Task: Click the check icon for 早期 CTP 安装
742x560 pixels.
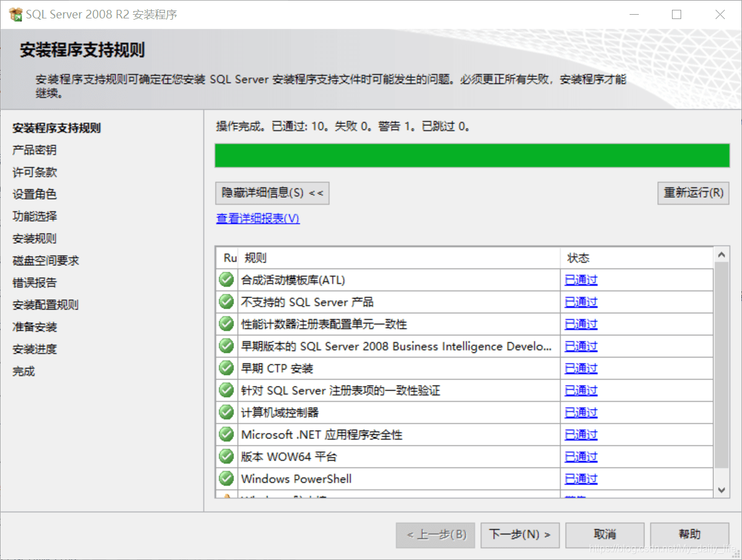Action: [x=227, y=368]
